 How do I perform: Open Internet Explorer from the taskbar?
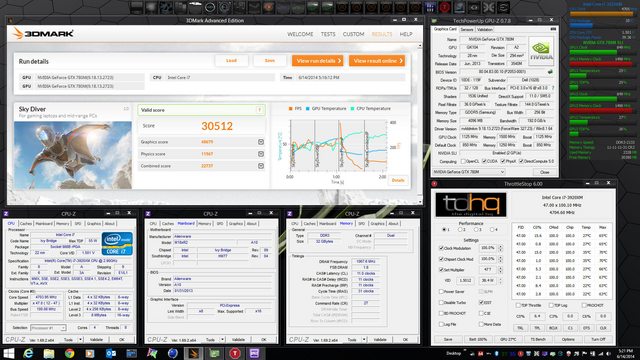(28, 353)
